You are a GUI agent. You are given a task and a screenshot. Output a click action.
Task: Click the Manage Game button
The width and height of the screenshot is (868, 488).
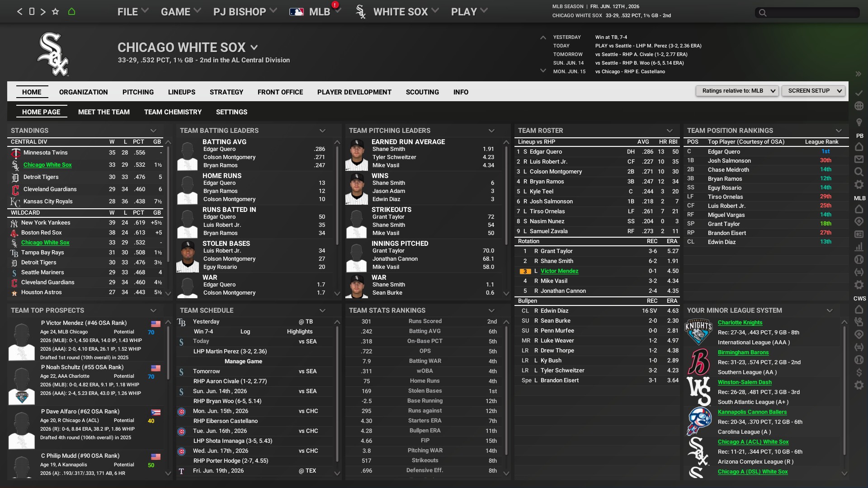pos(243,361)
